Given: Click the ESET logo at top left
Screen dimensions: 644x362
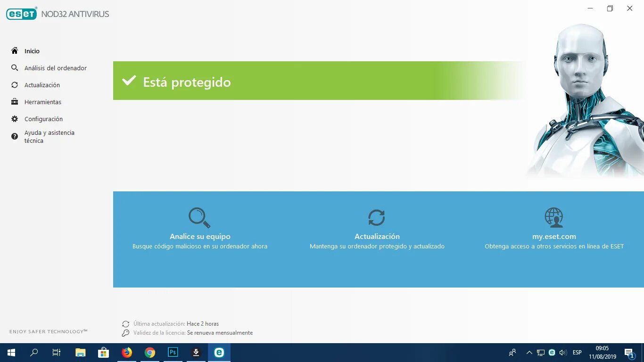Looking at the screenshot, I should point(21,14).
